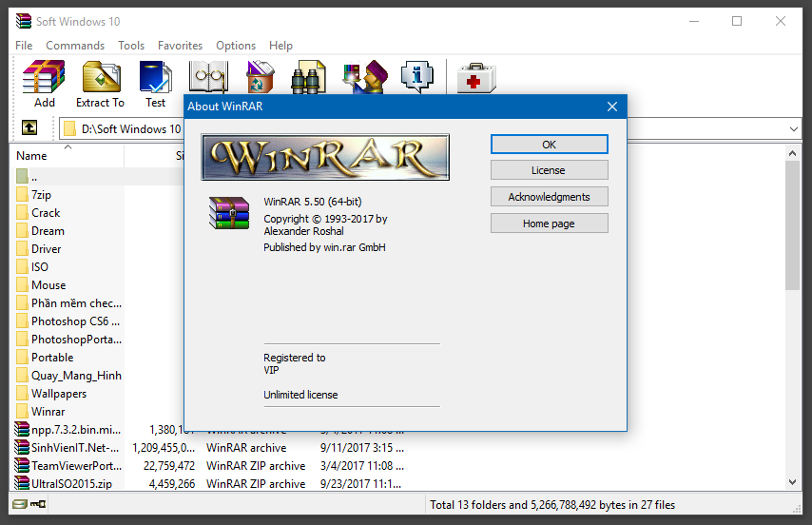Select the Extract To toolbar icon
This screenshot has width=812, height=525.
102,77
